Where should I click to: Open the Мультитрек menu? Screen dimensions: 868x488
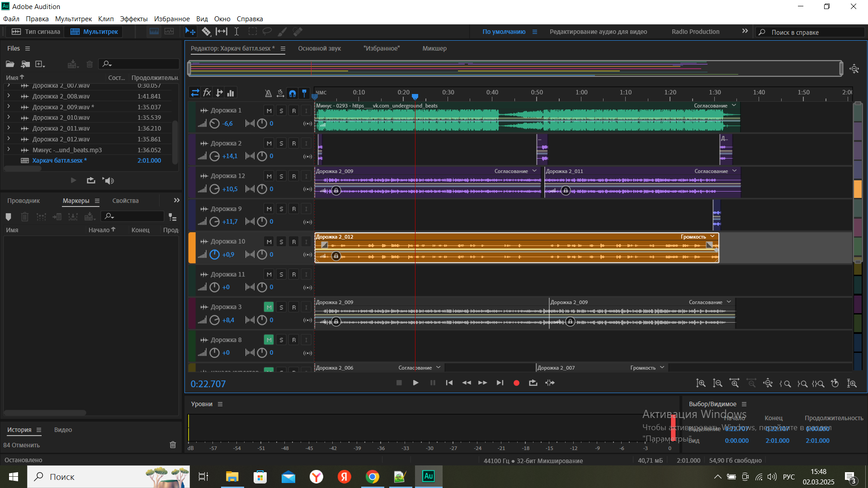point(73,19)
